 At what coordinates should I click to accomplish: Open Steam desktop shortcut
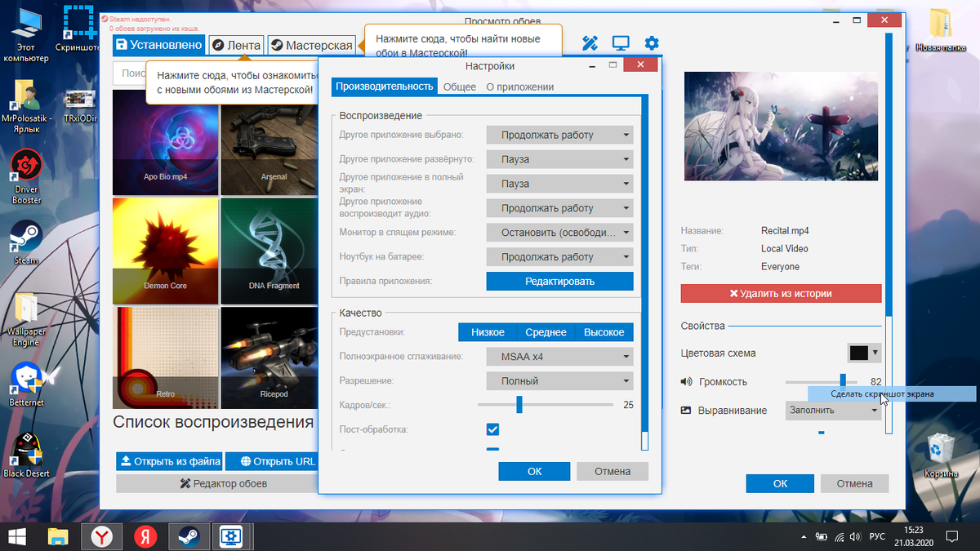pyautogui.click(x=25, y=242)
